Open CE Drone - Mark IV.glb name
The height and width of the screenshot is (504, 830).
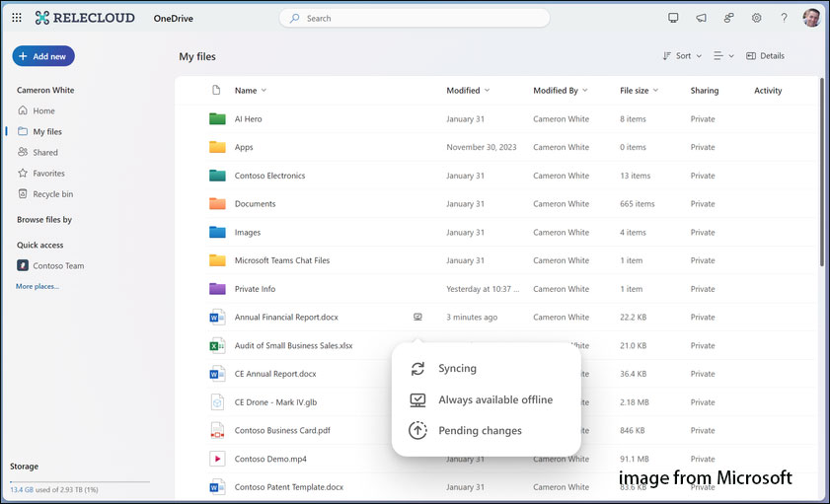coord(275,402)
